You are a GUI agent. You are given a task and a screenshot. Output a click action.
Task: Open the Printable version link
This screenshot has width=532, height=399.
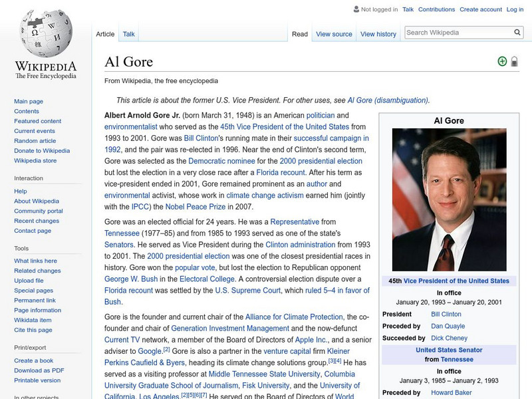(37, 380)
